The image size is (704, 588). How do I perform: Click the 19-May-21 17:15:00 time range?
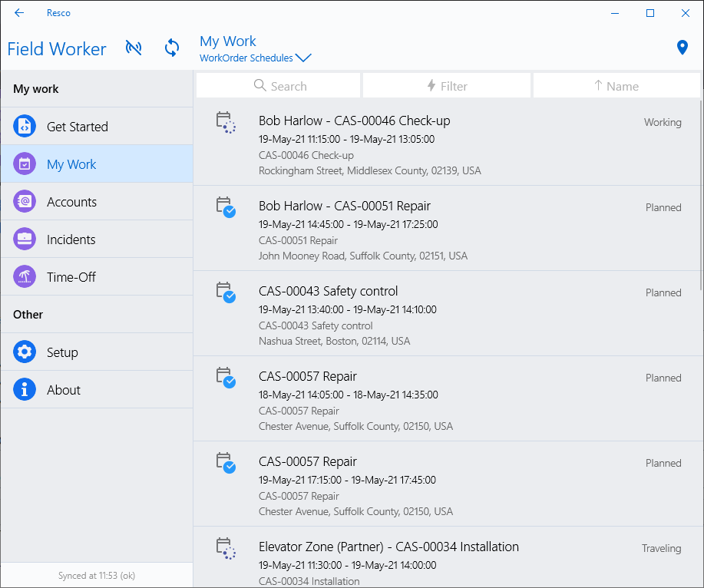point(347,480)
